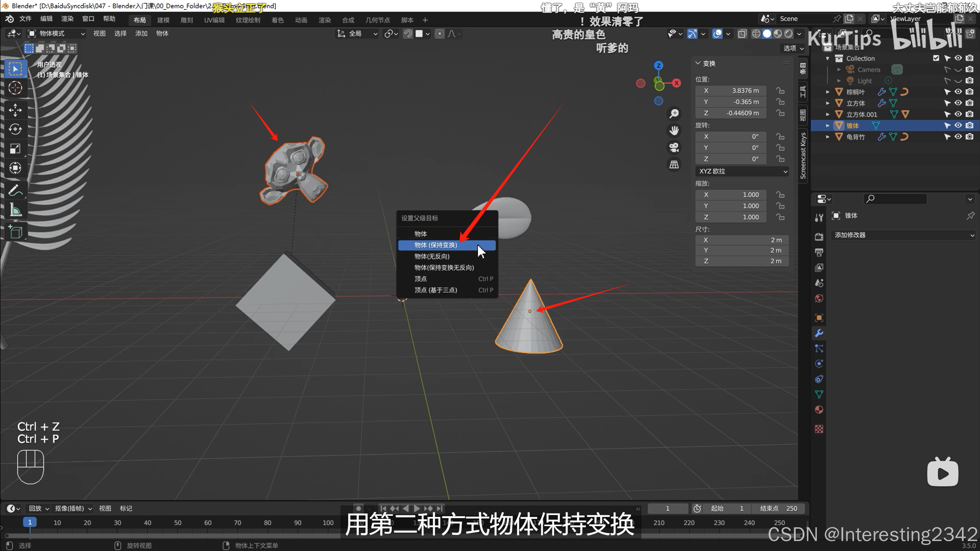Click the 3D Cursor tool

(x=15, y=88)
